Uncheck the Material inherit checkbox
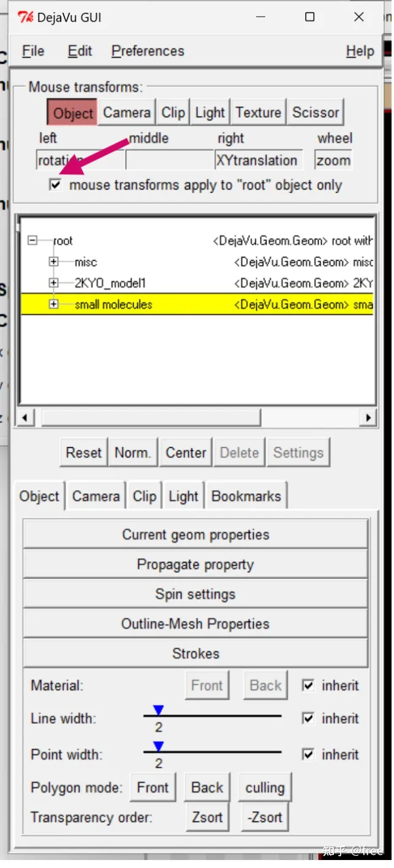This screenshot has width=394, height=868. pos(308,686)
